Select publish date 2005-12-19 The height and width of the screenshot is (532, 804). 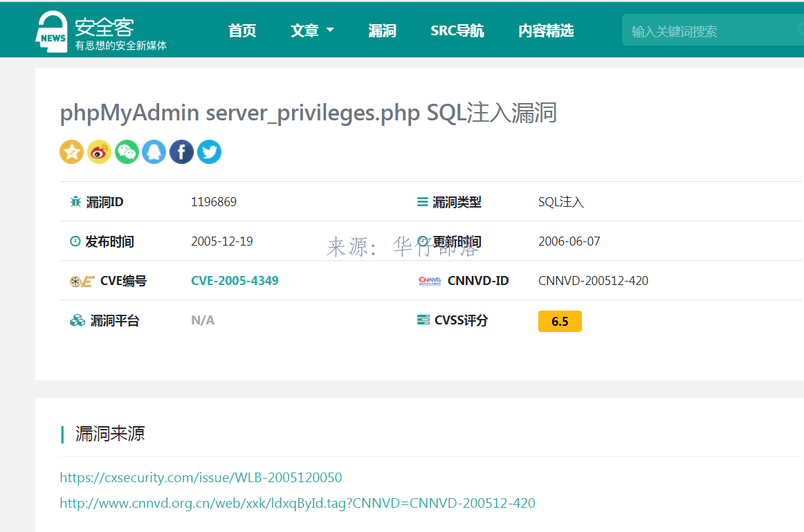tap(222, 241)
